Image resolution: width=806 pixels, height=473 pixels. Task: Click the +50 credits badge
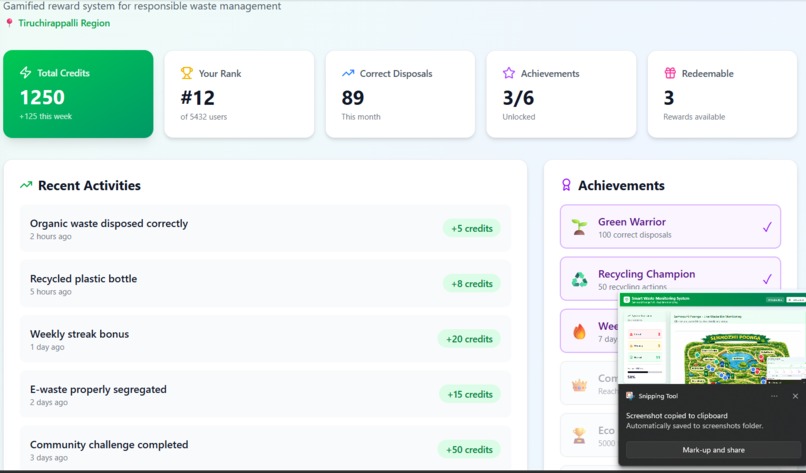click(469, 449)
